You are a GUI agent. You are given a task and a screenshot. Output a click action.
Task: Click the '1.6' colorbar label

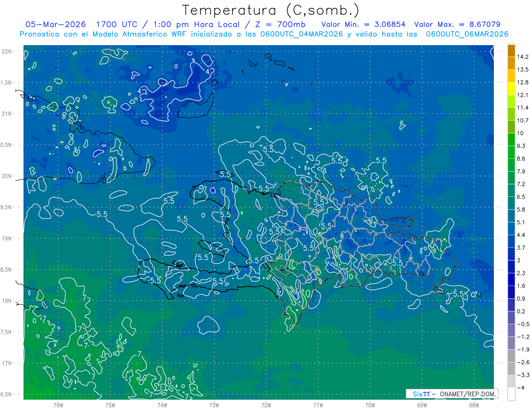(x=521, y=286)
